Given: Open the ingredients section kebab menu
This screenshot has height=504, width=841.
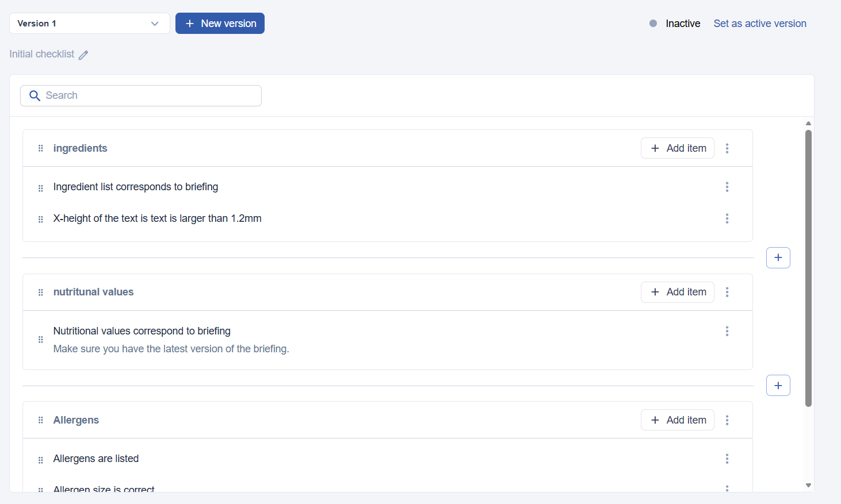Looking at the screenshot, I should [727, 148].
